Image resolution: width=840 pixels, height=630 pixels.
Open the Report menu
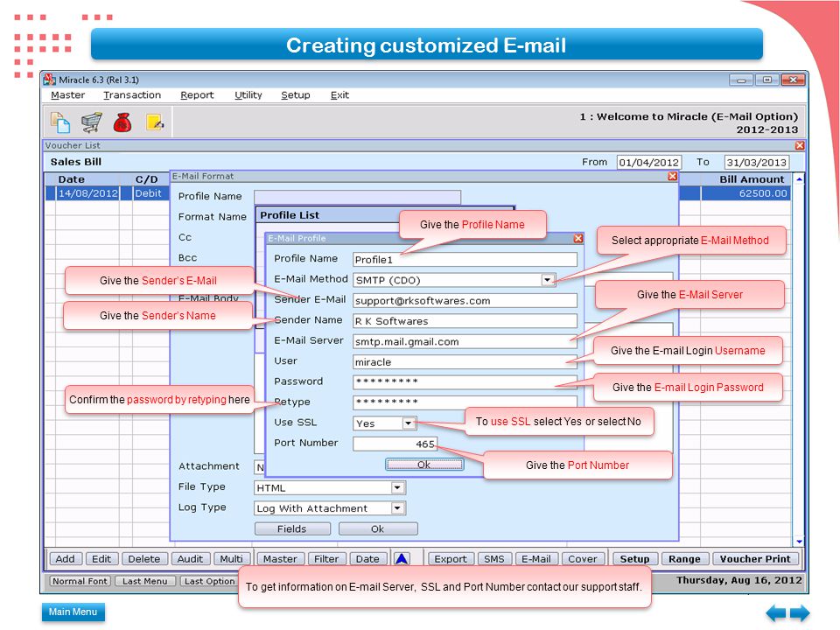197,94
